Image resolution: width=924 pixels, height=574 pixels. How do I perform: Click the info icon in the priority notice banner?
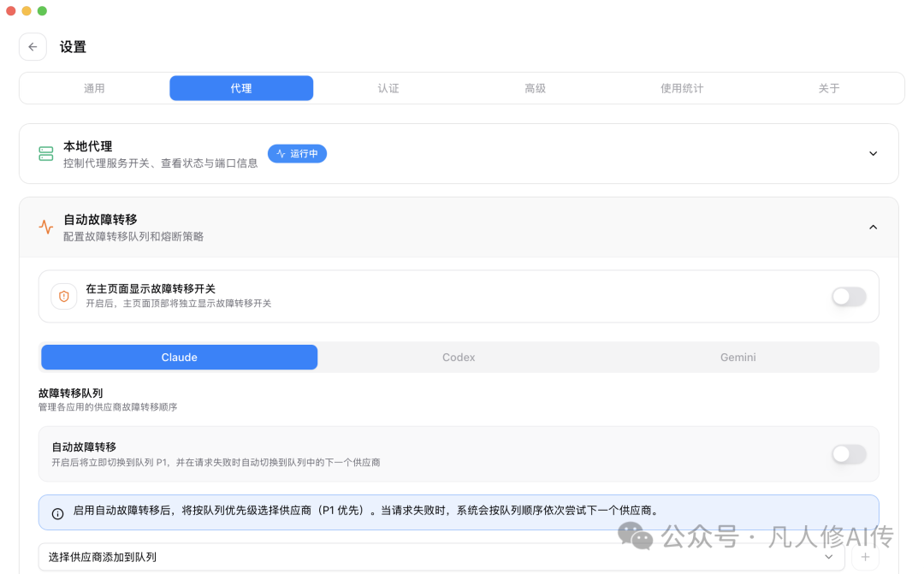[56, 513]
